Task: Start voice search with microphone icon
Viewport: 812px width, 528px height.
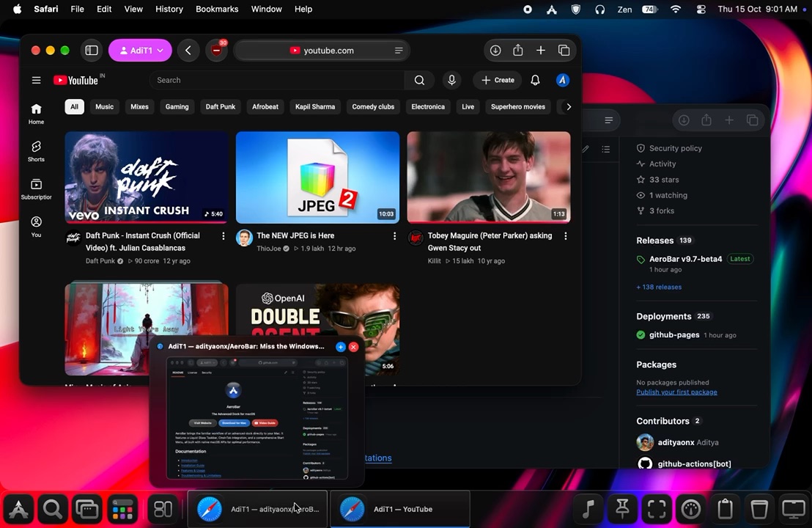Action: click(x=451, y=81)
